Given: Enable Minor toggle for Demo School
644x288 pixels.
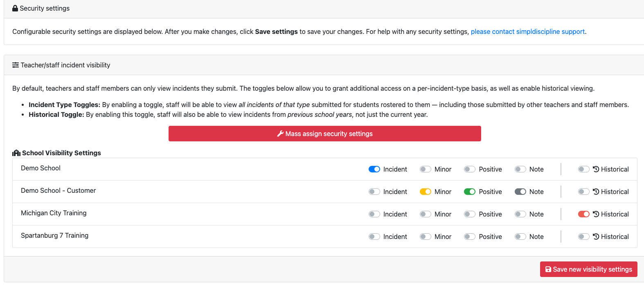Looking at the screenshot, I should pos(426,169).
